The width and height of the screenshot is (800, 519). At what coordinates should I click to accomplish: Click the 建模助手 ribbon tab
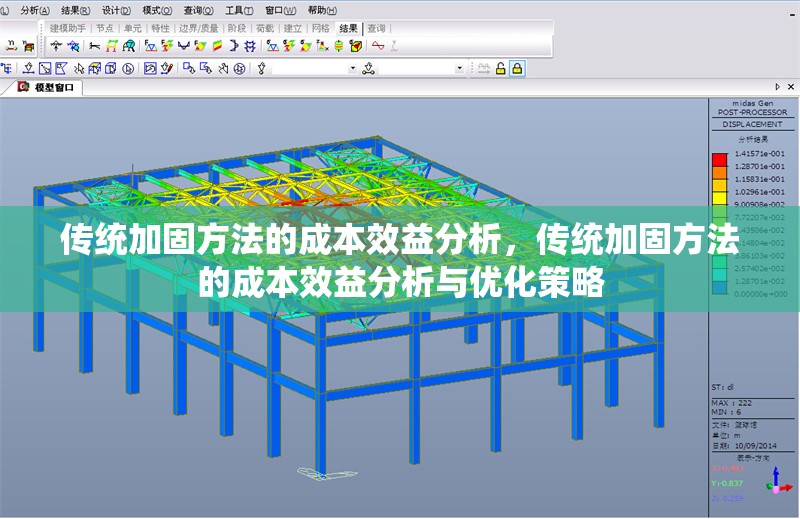tap(68, 28)
